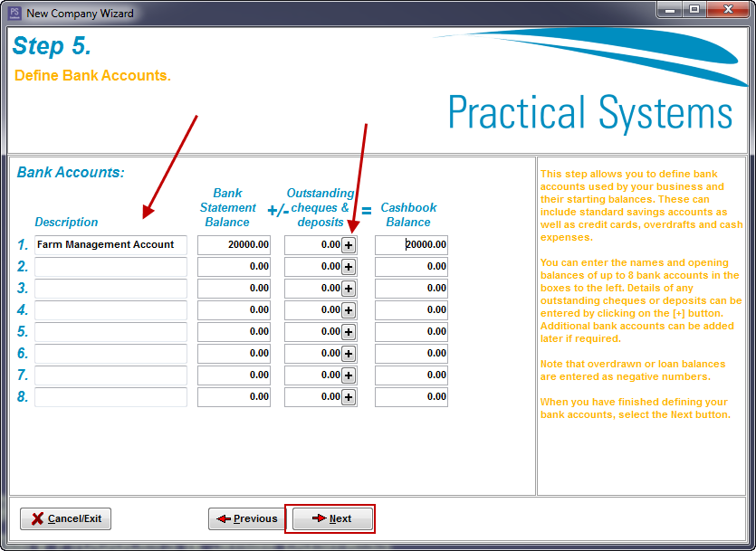
Task: Click row 6 outstanding cheques amount field
Action: point(313,354)
